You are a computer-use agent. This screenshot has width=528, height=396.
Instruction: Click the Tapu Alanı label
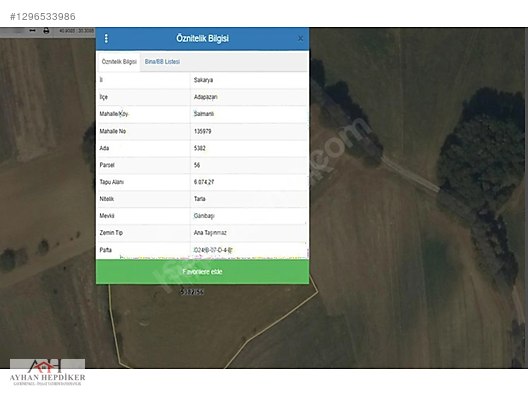coord(112,182)
